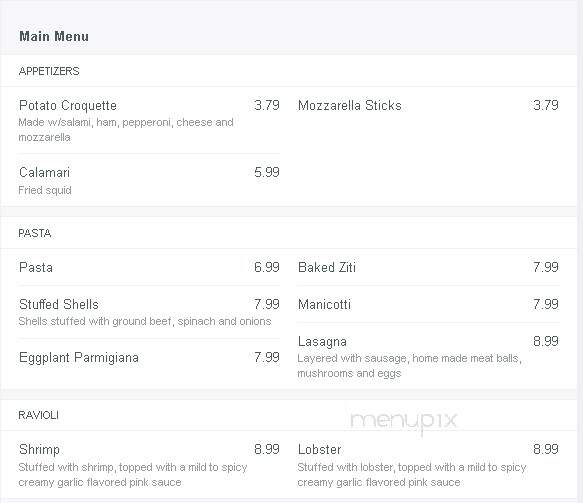Click the Main Menu heading
The image size is (583, 503).
click(54, 36)
